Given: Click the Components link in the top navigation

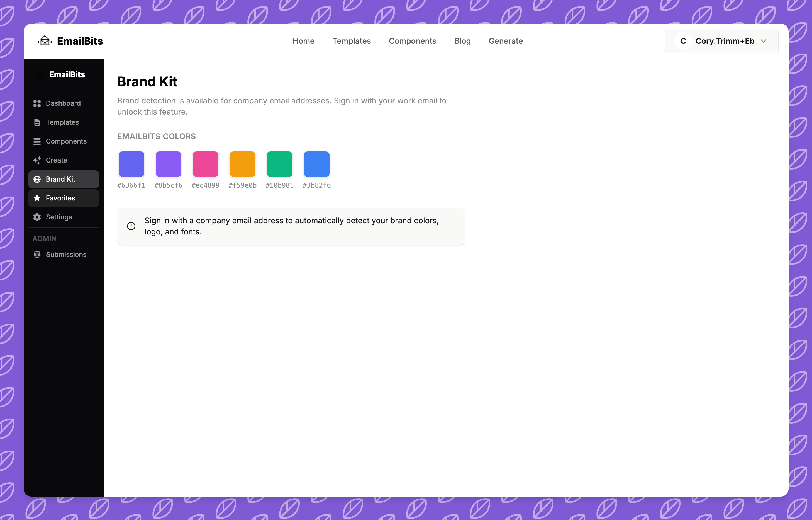Looking at the screenshot, I should coord(412,41).
